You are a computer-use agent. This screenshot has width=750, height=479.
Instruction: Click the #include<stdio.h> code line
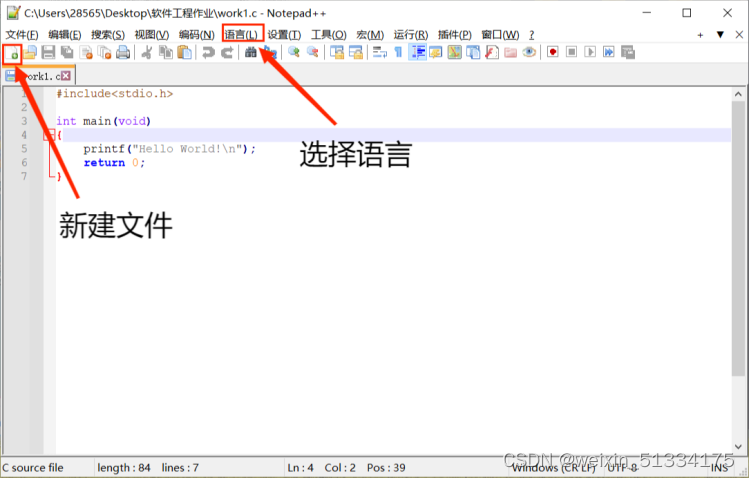coord(115,93)
